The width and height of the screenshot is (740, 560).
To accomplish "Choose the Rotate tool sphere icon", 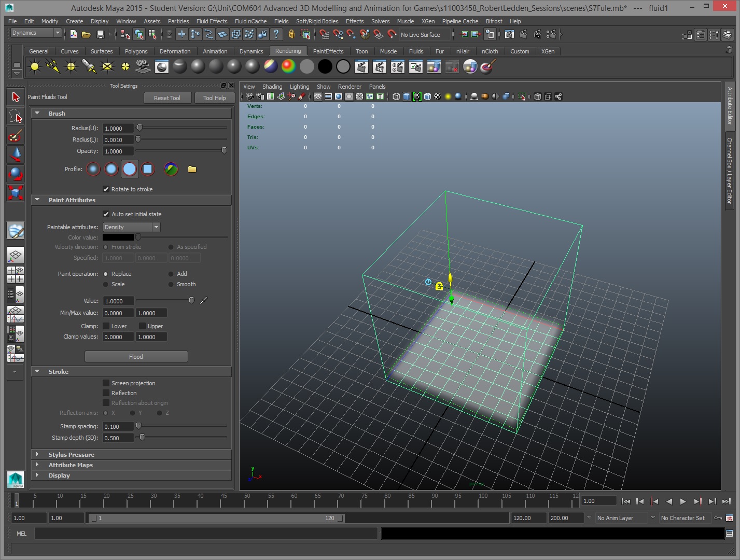I will (16, 174).
